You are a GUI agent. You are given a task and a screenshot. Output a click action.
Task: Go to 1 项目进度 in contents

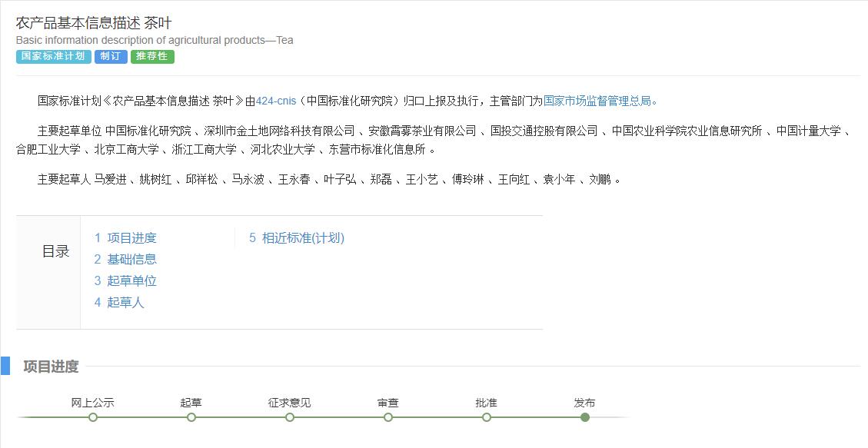pyautogui.click(x=125, y=237)
